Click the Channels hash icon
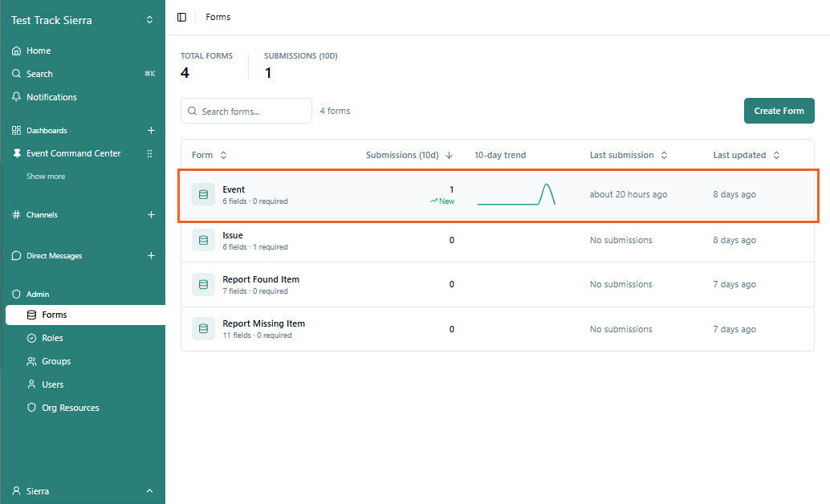The image size is (830, 504). [16, 214]
